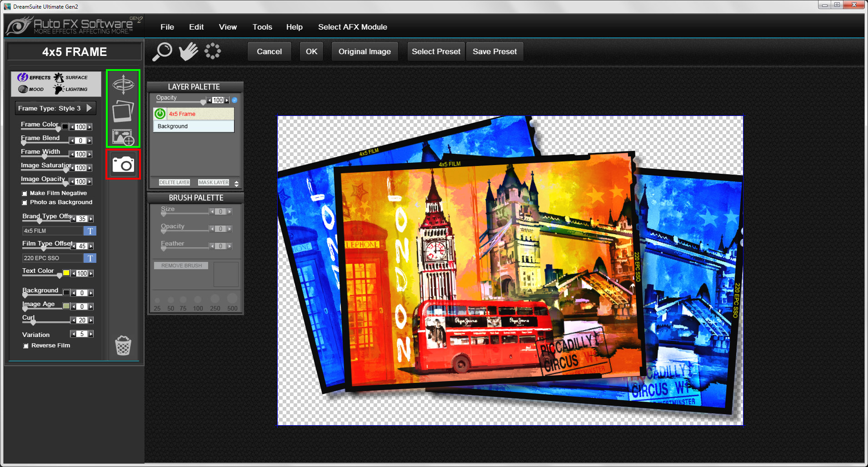Open the View menu
The height and width of the screenshot is (467, 868).
[x=228, y=27]
